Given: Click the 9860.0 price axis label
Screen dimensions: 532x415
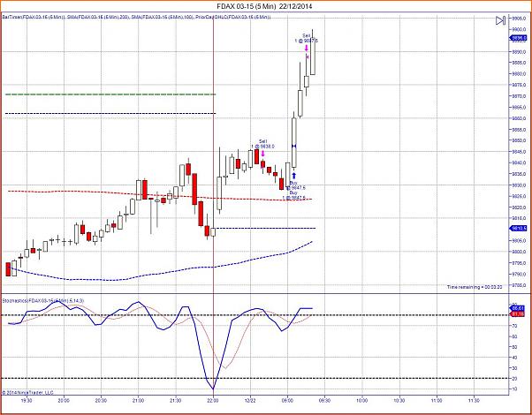Looking at the screenshot, I should tap(519, 118).
